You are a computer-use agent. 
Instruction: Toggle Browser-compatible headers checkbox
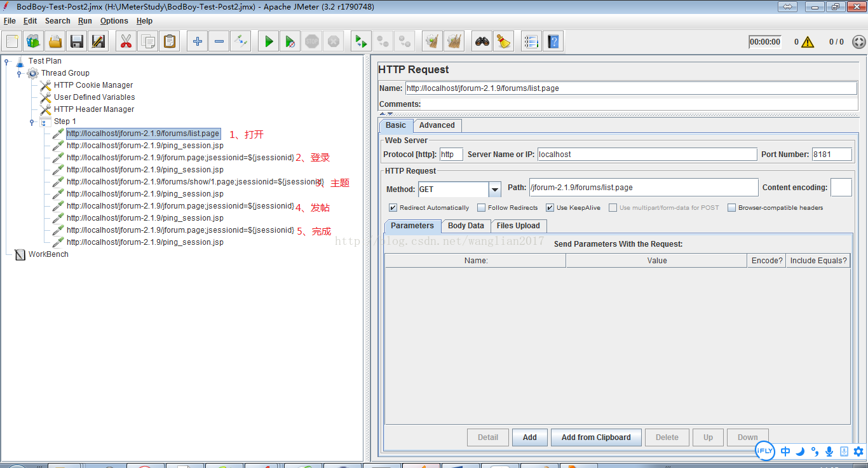(731, 208)
